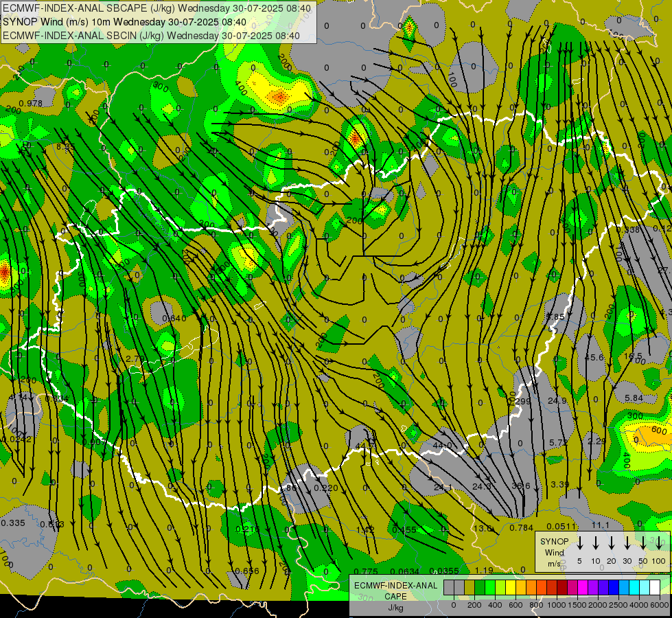Pick the dark red 1000 J/kg legend swatch

coord(563,587)
